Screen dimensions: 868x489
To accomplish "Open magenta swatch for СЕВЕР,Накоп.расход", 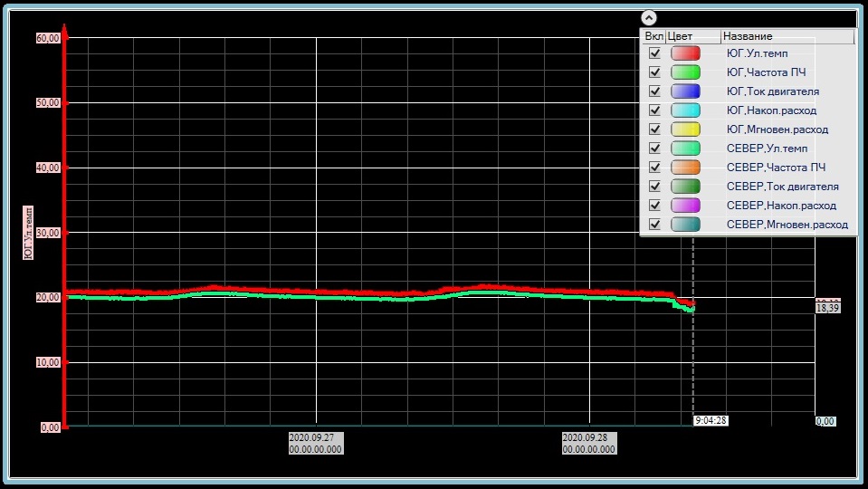I will [x=685, y=205].
